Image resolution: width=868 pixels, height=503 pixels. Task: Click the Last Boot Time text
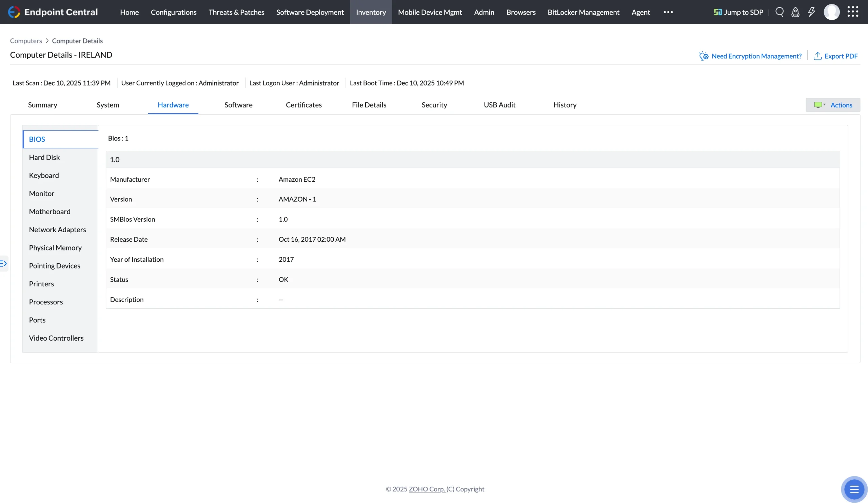tap(407, 83)
